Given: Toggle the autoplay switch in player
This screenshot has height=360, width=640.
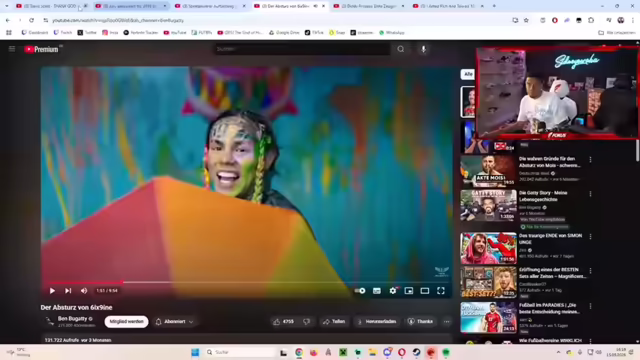Looking at the screenshot, I should [x=360, y=291].
